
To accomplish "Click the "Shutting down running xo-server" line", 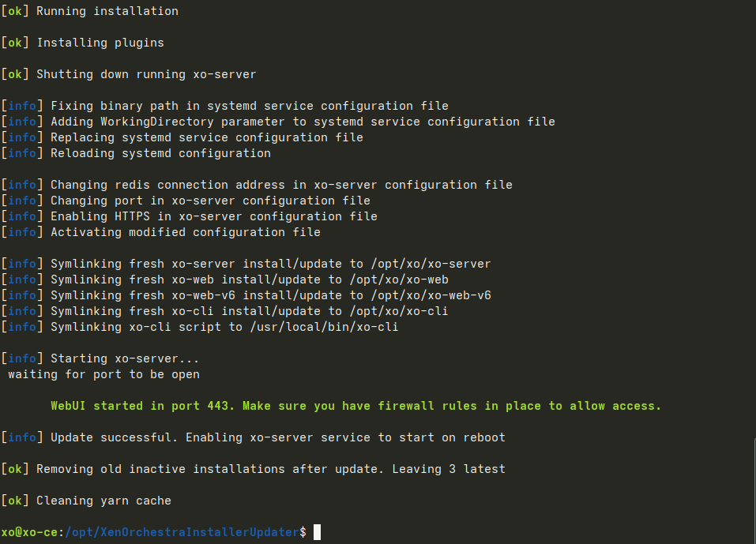I will pyautogui.click(x=146, y=74).
